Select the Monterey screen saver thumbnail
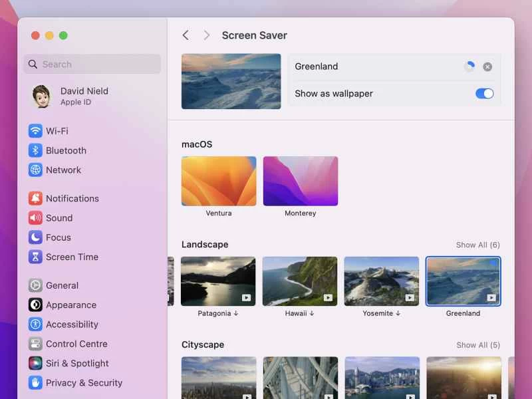 coord(301,181)
